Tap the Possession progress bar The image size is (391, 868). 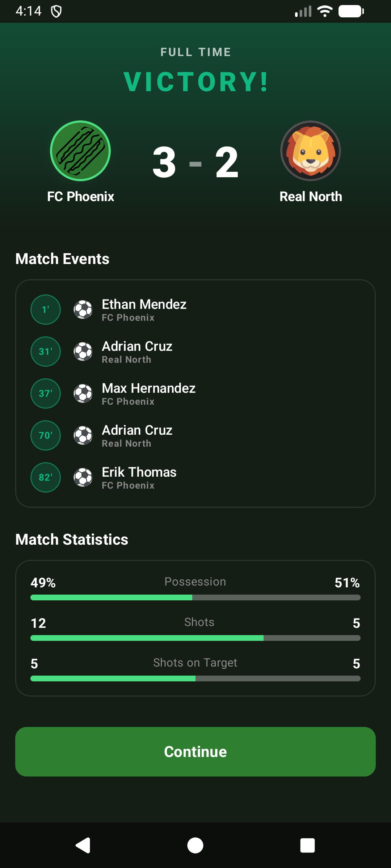coord(195,598)
